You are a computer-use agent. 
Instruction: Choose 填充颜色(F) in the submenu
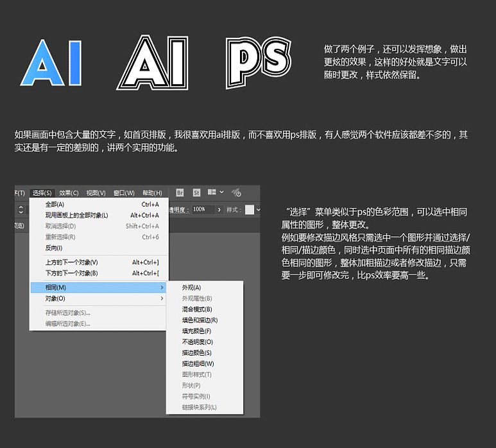[196, 331]
